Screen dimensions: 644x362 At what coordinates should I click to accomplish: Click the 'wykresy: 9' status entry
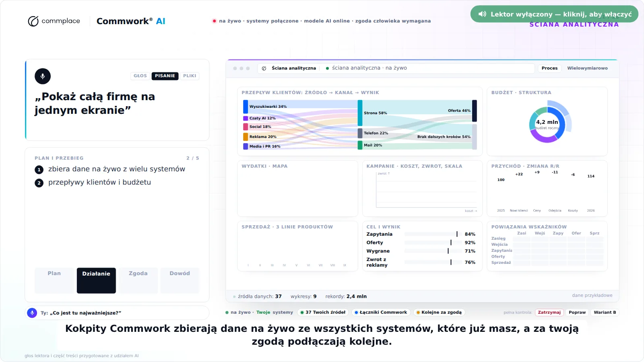point(303,296)
